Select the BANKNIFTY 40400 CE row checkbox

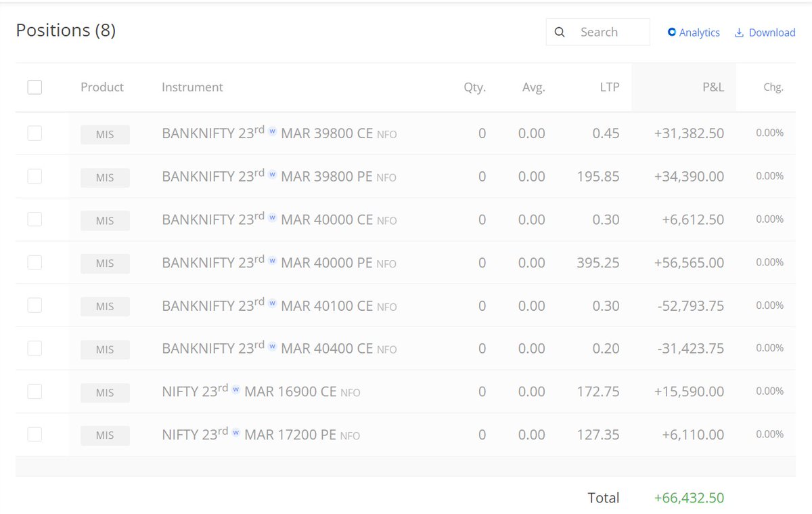(35, 348)
